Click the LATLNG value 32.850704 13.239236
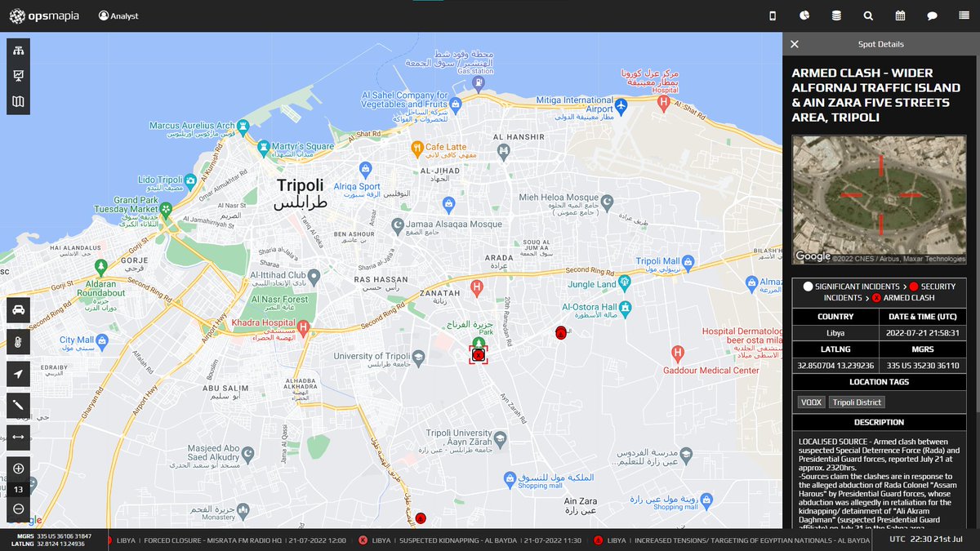 point(835,366)
